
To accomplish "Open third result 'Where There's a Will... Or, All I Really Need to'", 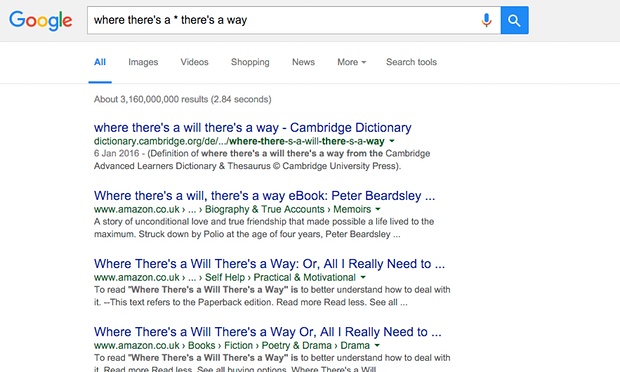I will coord(269,263).
